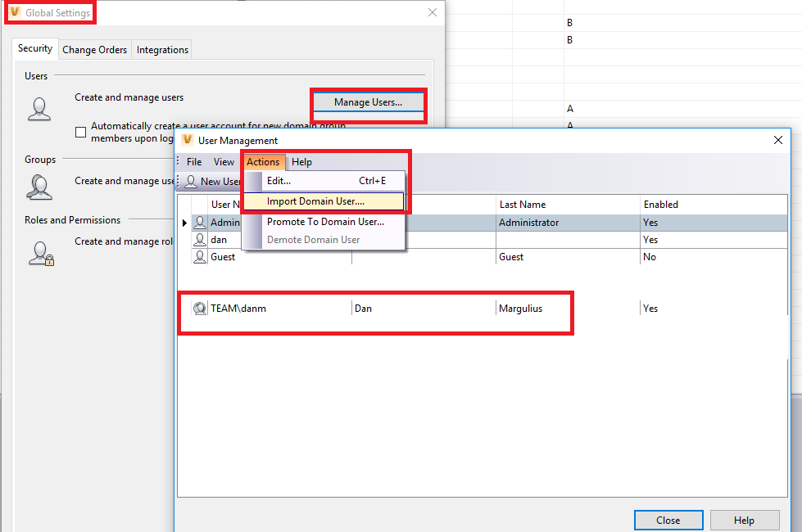Open the File menu in User Management

(x=194, y=162)
